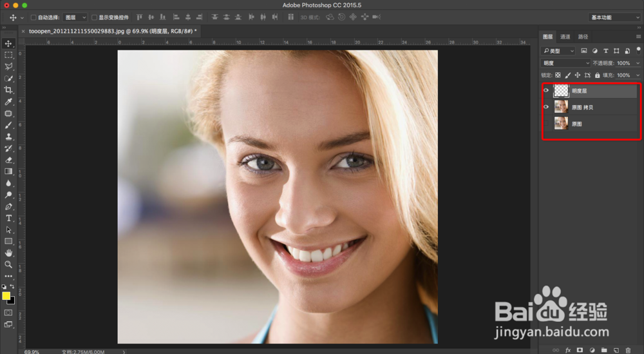644x354 pixels.
Task: Create new adjustment layer icon
Action: (592, 350)
